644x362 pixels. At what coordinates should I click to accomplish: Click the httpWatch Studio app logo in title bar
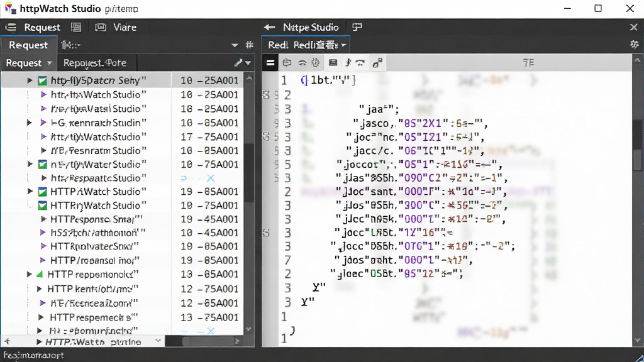point(10,8)
